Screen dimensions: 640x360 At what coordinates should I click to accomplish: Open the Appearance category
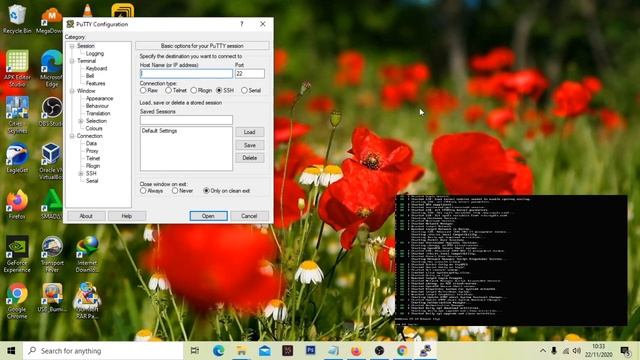click(99, 98)
